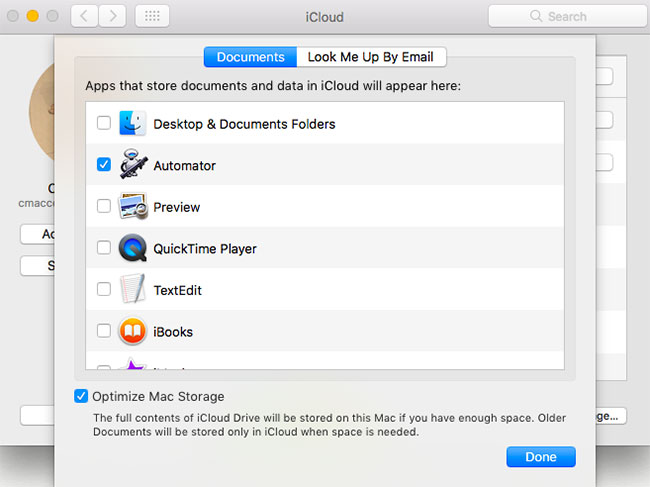Click the QuickTime Player icon

133,248
